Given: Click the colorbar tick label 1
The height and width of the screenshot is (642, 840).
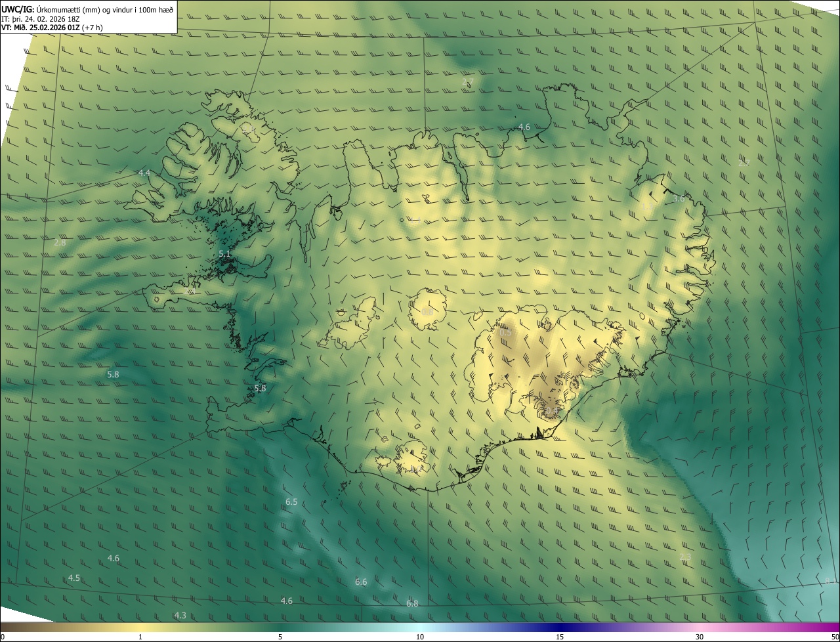Looking at the screenshot, I should click(140, 637).
